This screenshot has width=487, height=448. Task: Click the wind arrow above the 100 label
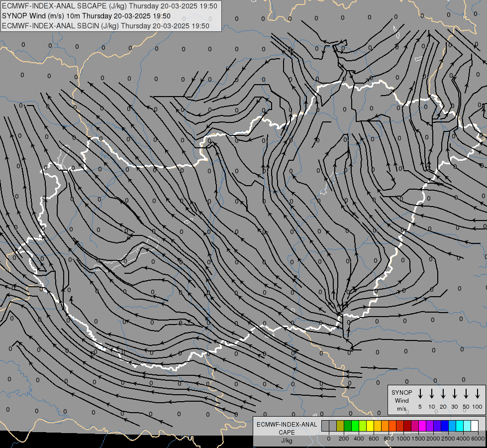[x=478, y=394]
